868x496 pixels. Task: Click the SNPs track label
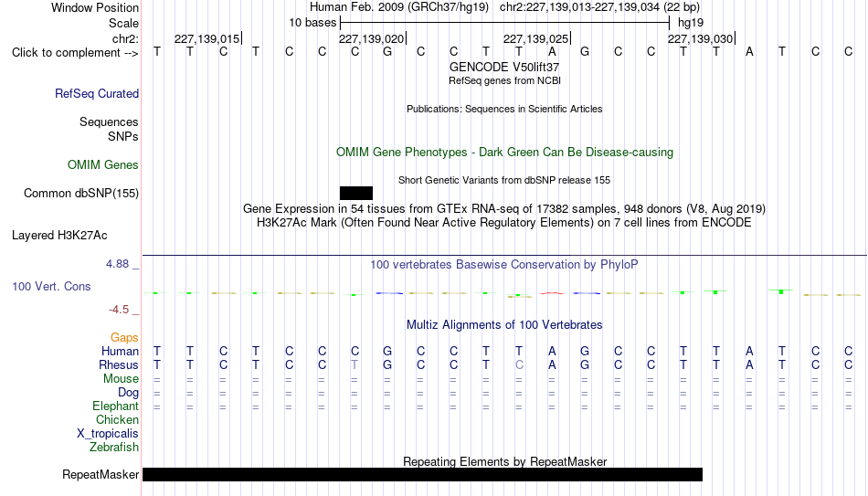[x=123, y=136]
